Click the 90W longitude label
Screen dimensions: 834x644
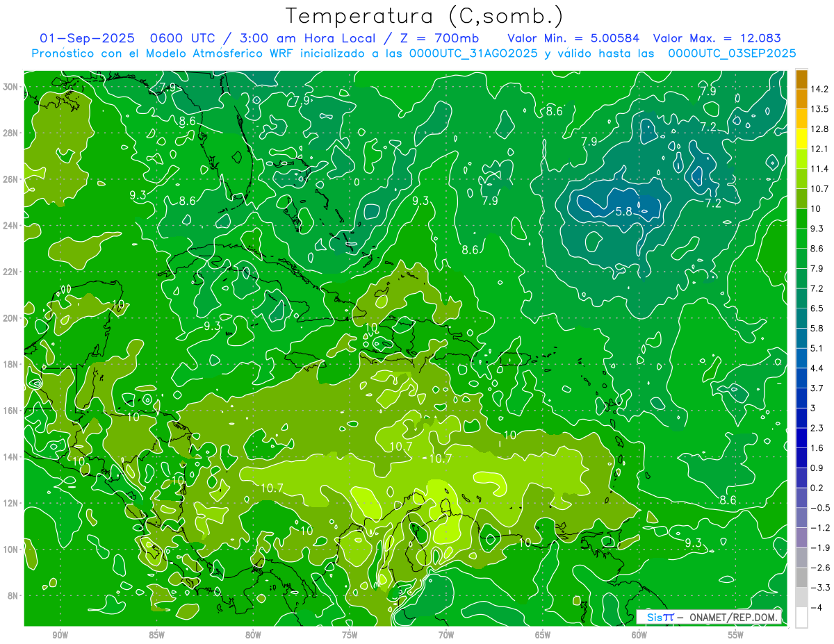pos(60,635)
